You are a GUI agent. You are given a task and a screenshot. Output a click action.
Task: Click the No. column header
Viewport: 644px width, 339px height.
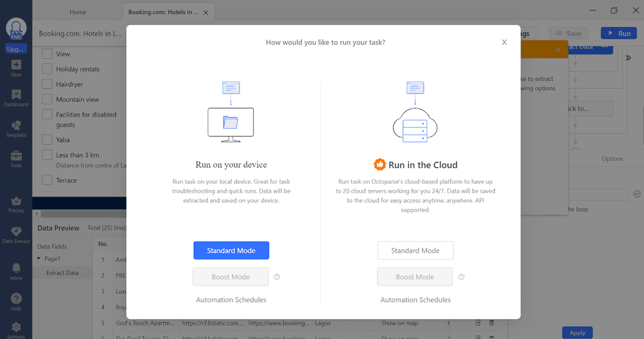point(103,244)
